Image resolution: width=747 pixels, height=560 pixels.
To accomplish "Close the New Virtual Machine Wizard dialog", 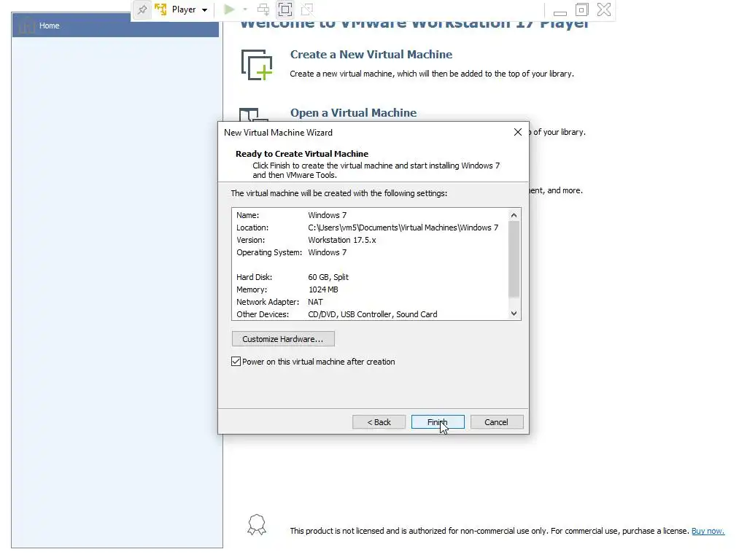I will click(518, 133).
